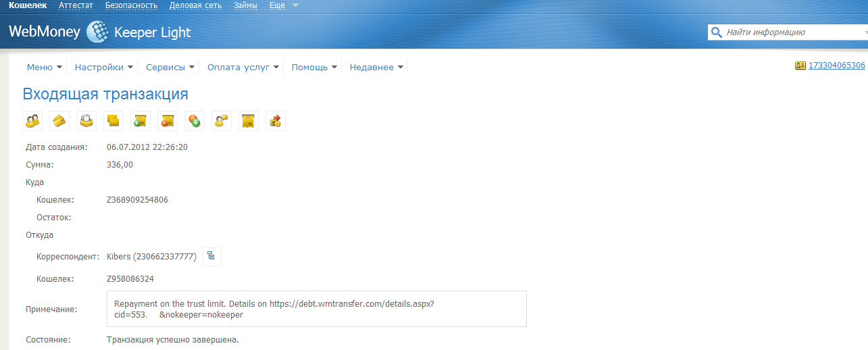Open the Займы top navigation link
Viewport: 868px width, 350px height.
245,5
